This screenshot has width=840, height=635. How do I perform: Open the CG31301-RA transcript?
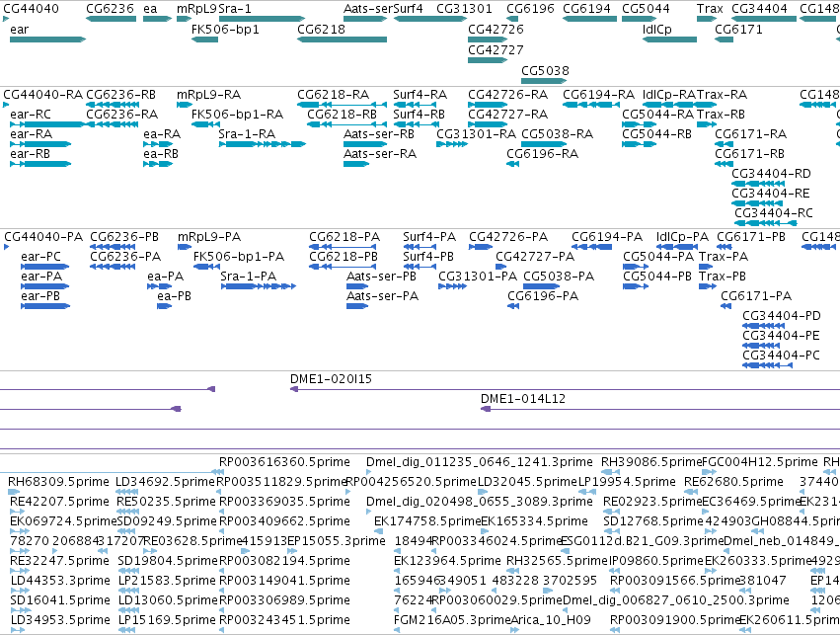point(452,144)
